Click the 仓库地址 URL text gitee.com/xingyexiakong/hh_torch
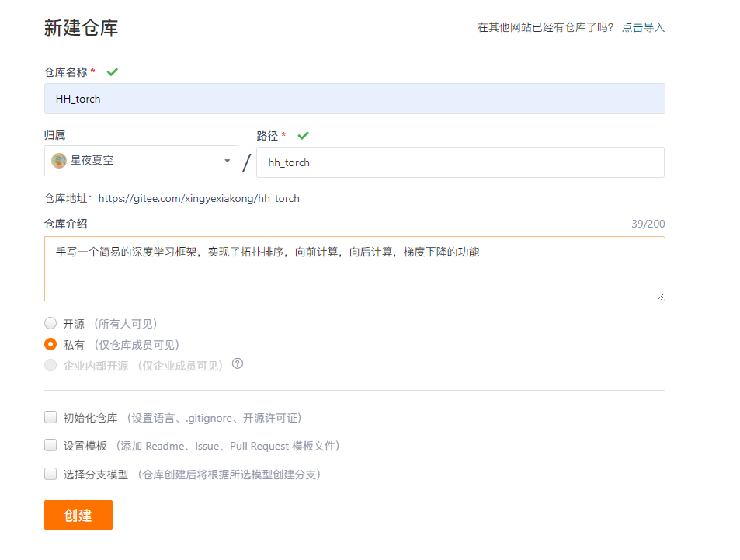 click(199, 198)
